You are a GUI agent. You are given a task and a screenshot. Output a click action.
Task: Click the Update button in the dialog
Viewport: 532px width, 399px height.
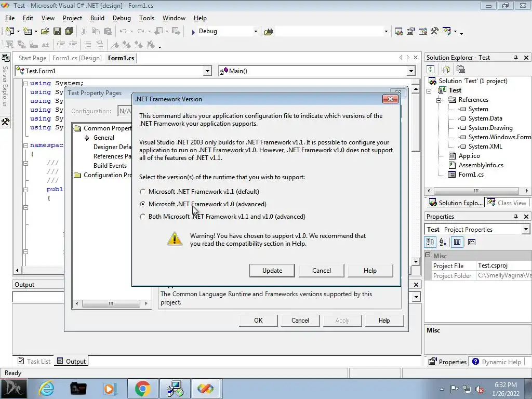(x=272, y=270)
